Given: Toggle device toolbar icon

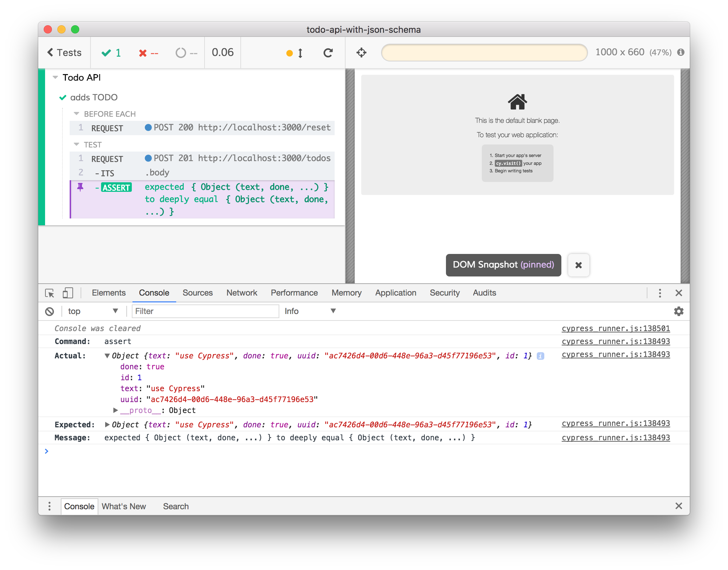Looking at the screenshot, I should point(68,293).
